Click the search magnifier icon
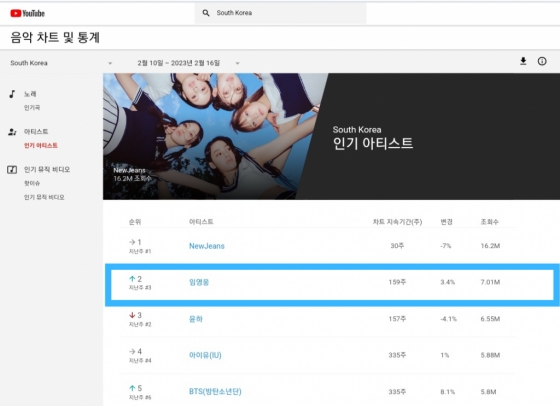Viewport: 560px width, 406px height. coord(206,13)
